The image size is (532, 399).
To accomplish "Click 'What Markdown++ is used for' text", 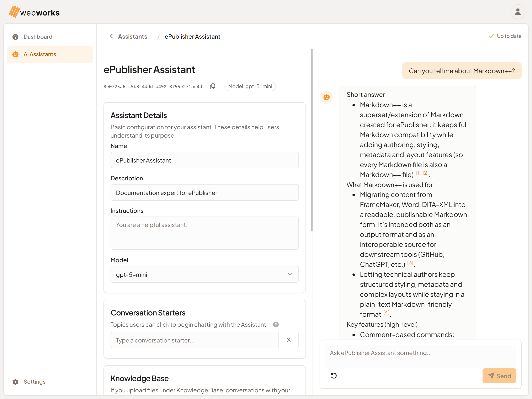I will pos(390,185).
